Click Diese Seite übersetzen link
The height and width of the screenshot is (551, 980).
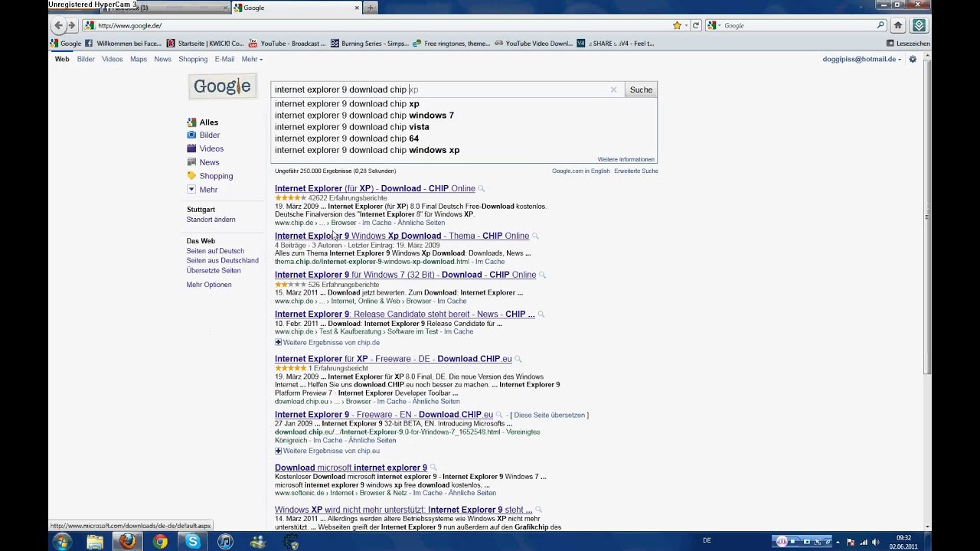[549, 416]
